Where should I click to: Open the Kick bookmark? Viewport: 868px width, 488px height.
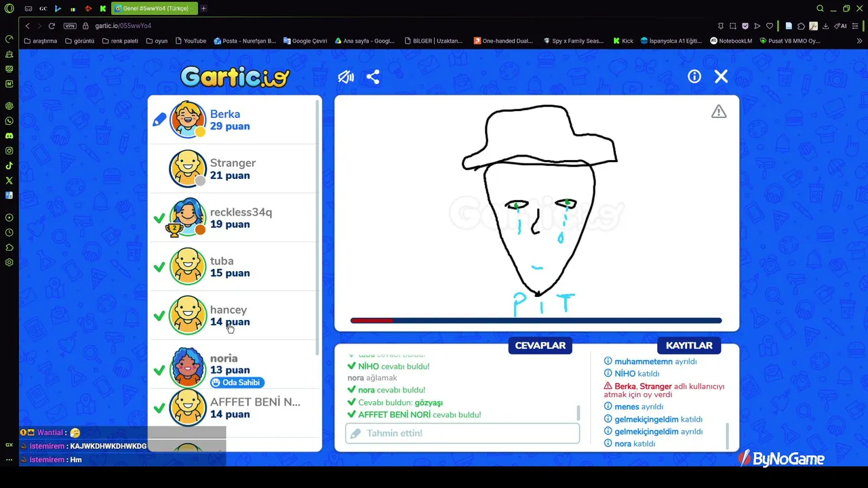pyautogui.click(x=623, y=41)
